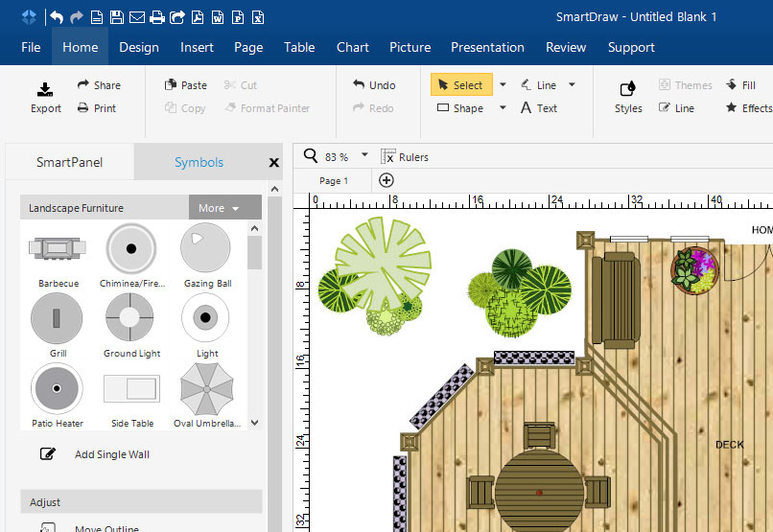Image resolution: width=773 pixels, height=532 pixels.
Task: Add a new page with plus icon
Action: 386,180
